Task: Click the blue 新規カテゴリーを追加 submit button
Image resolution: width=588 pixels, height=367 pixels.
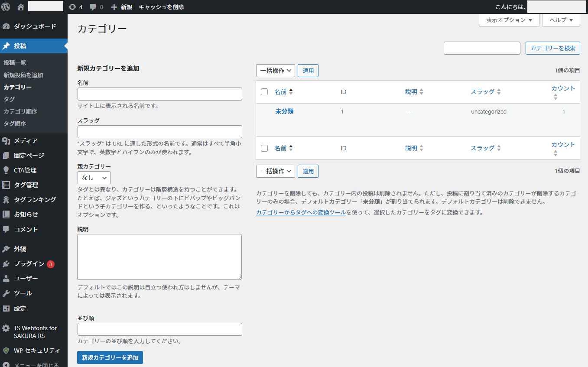Action: [110, 357]
